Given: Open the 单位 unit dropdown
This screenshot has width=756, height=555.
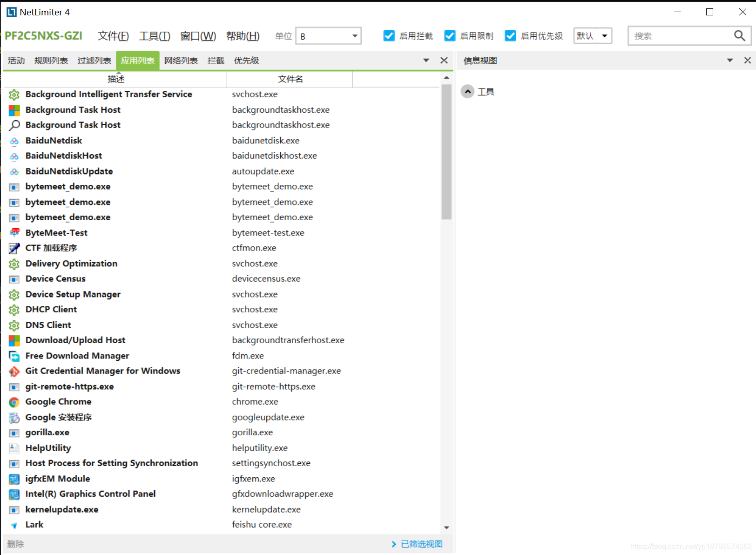Looking at the screenshot, I should [329, 36].
